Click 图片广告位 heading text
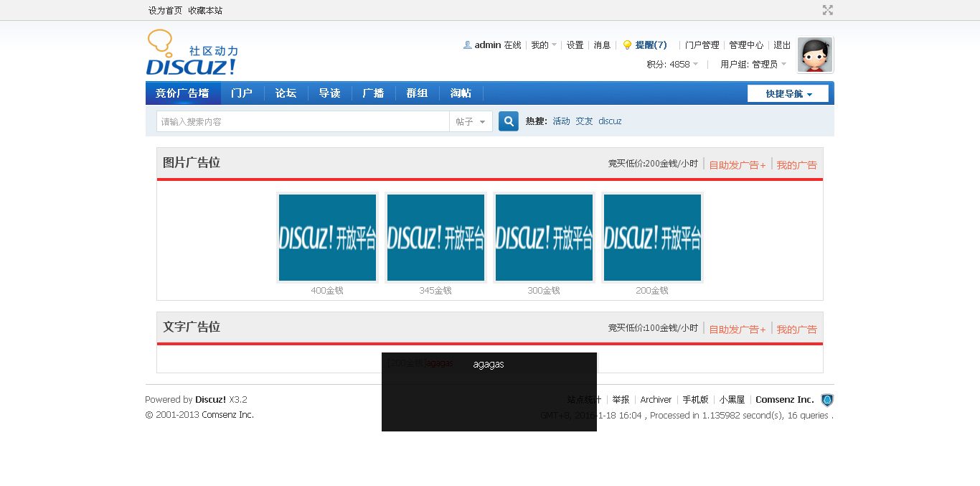 point(192,163)
